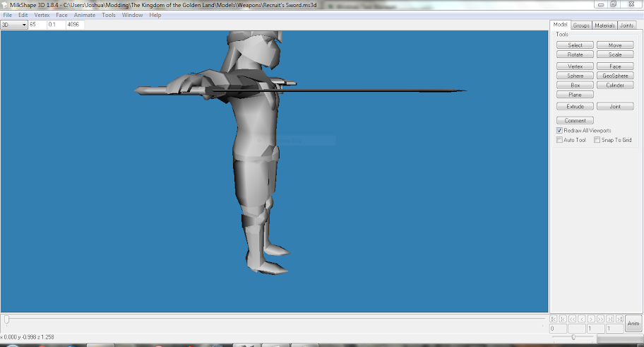Create a Plane primitive

(575, 95)
